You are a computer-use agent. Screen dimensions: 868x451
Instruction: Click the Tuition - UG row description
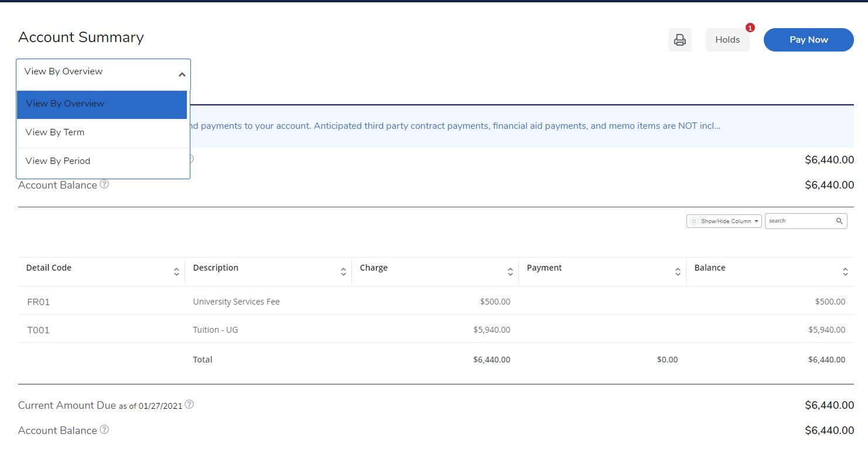tap(216, 330)
